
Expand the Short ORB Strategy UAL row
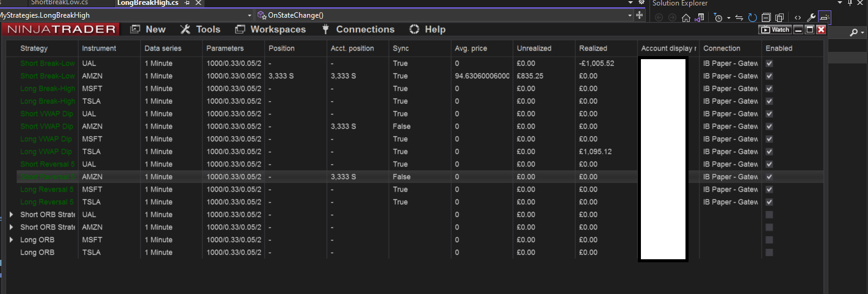click(x=12, y=215)
